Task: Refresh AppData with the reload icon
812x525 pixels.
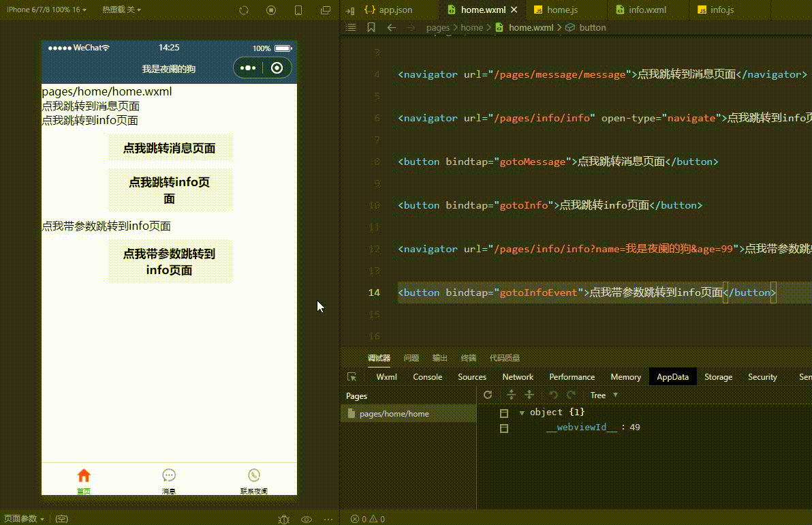Action: [x=488, y=395]
